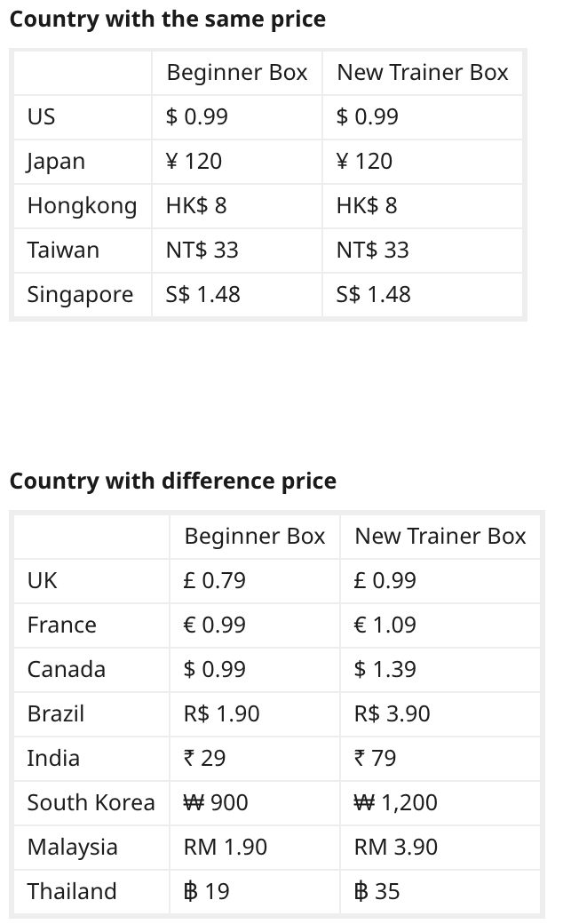The height and width of the screenshot is (924, 563).
Task: Click the ₩ 1,200 price cell
Action: click(x=396, y=803)
